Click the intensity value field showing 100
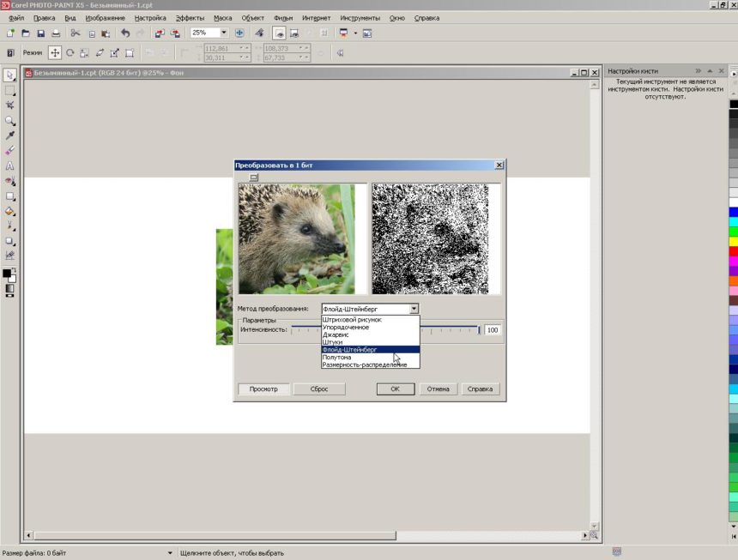This screenshot has width=738, height=560. pyautogui.click(x=493, y=329)
